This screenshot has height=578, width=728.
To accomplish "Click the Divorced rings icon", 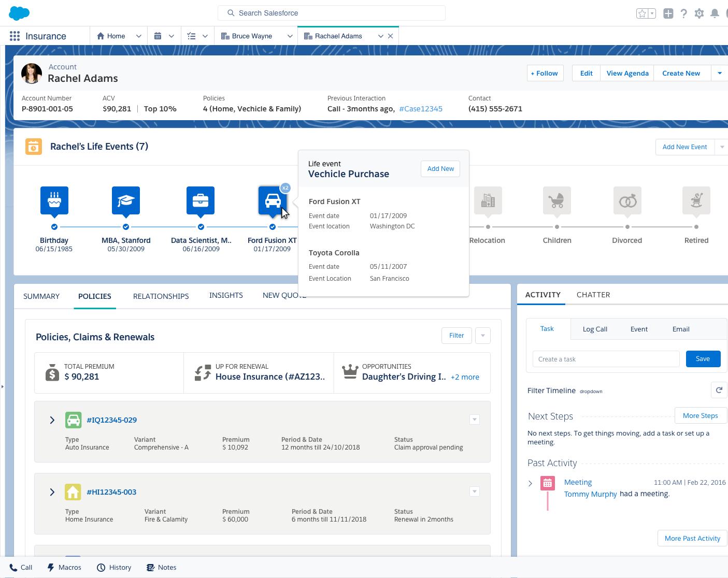I will (627, 200).
